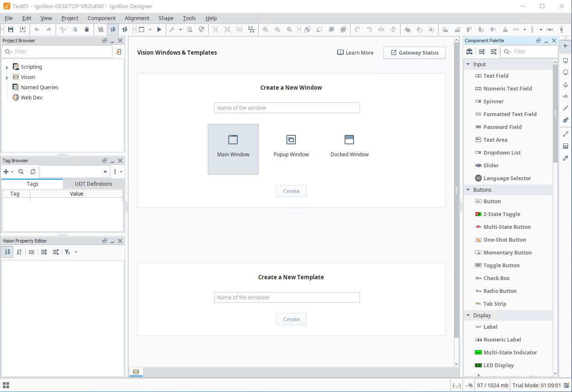
Task: Click the shield Security icon in toolbar
Action: pyautogui.click(x=201, y=29)
